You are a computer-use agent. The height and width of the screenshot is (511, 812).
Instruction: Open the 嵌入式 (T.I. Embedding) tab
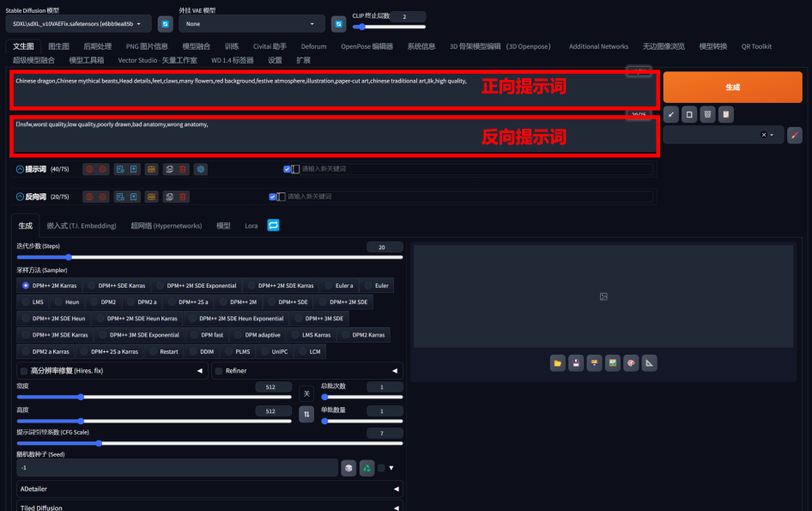pos(82,225)
